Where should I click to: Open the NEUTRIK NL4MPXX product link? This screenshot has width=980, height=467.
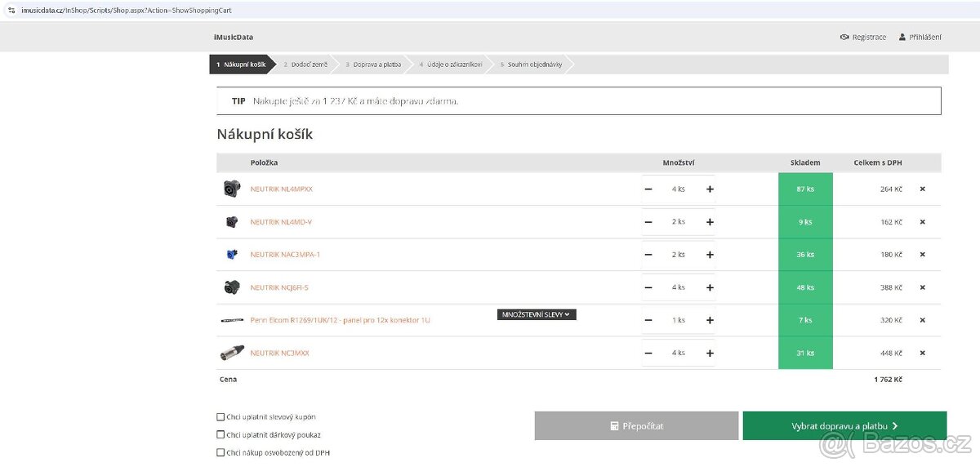click(x=281, y=189)
